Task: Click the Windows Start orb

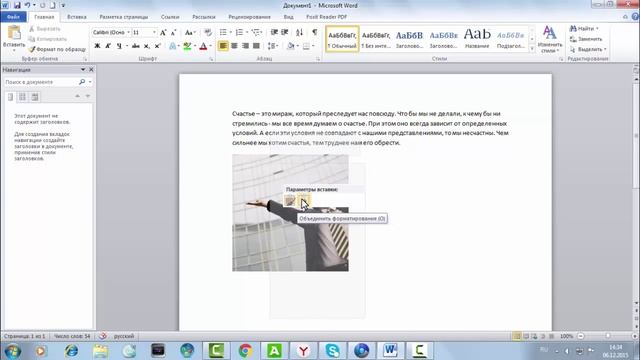Action: pos(12,351)
